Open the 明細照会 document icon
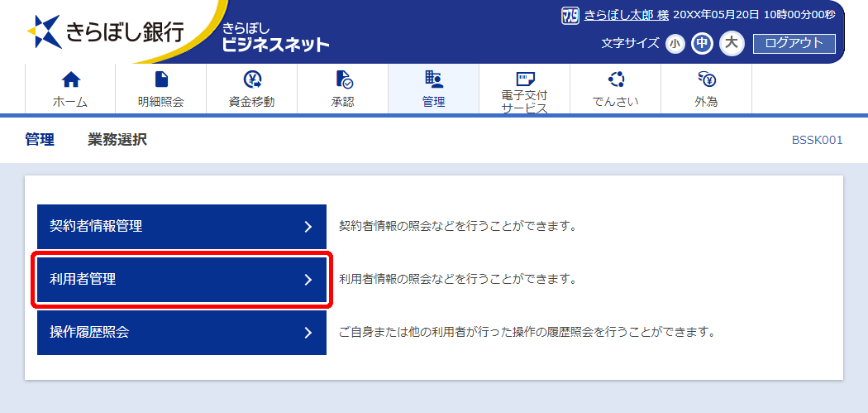Image resolution: width=868 pixels, height=413 pixels. pos(161,79)
